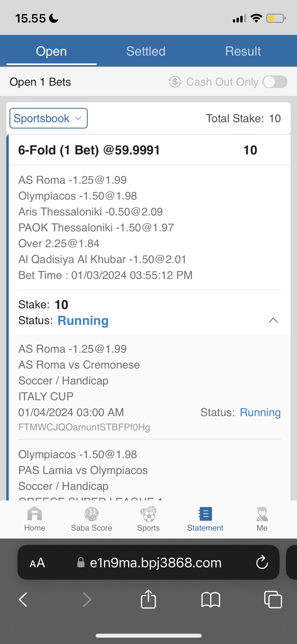Open Safari tabs overview icon
The image size is (297, 644).
(x=273, y=599)
